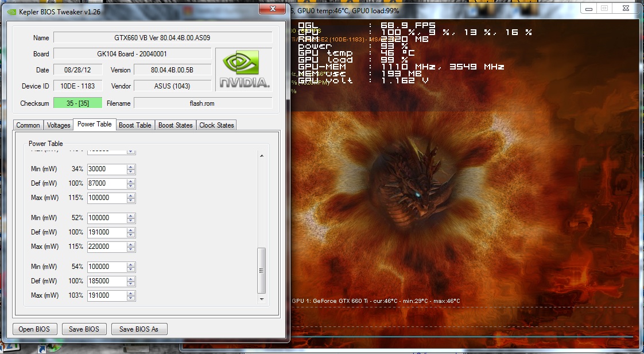Screen dimensions: 644x354
Task: Edit the 220000 Max power field
Action: point(107,247)
